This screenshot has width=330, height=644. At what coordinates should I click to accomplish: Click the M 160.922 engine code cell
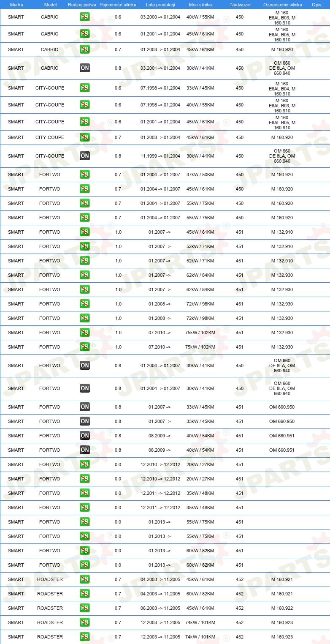pyautogui.click(x=282, y=608)
